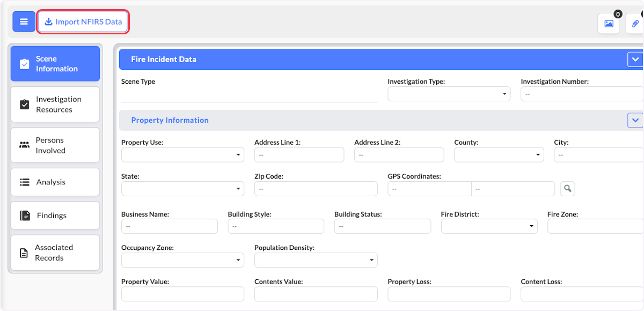
Task: Click Investigation Number input
Action: pos(582,94)
